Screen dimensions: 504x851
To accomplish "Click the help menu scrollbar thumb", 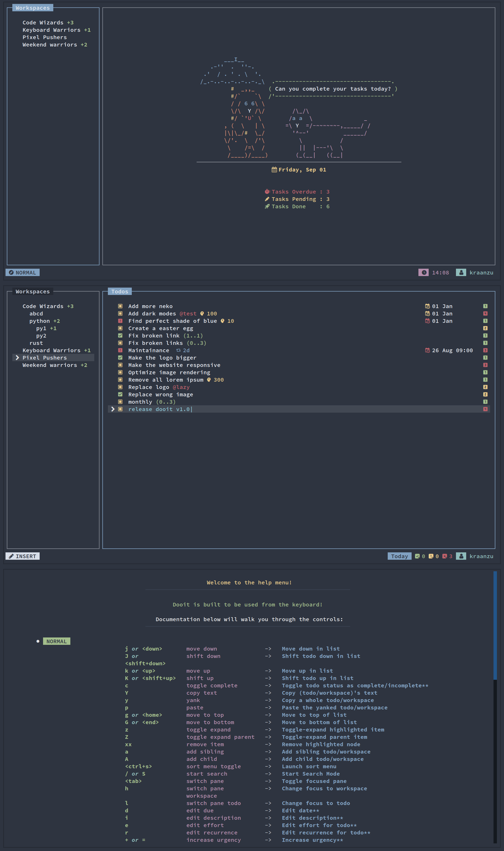I will click(495, 625).
